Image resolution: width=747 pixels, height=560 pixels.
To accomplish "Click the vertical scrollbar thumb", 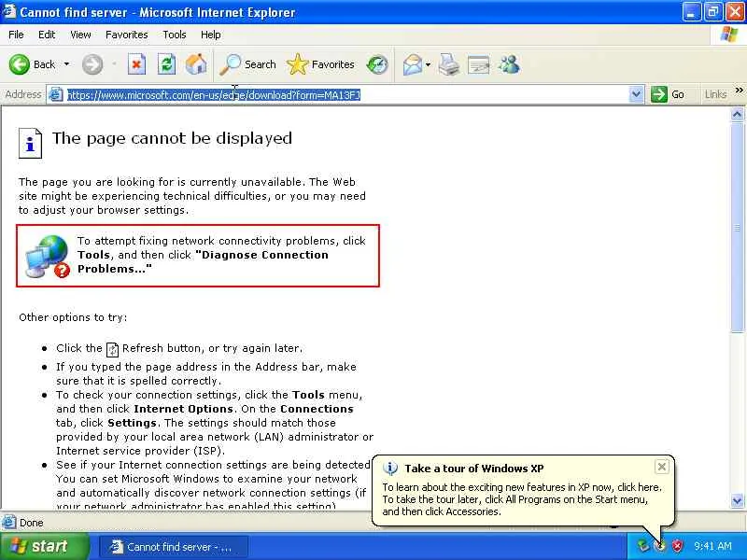I will click(737, 228).
